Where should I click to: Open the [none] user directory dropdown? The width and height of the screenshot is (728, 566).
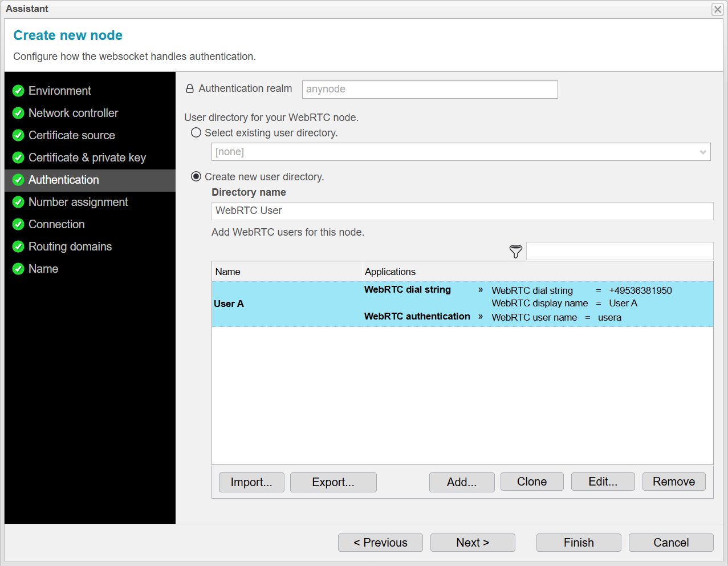click(702, 152)
